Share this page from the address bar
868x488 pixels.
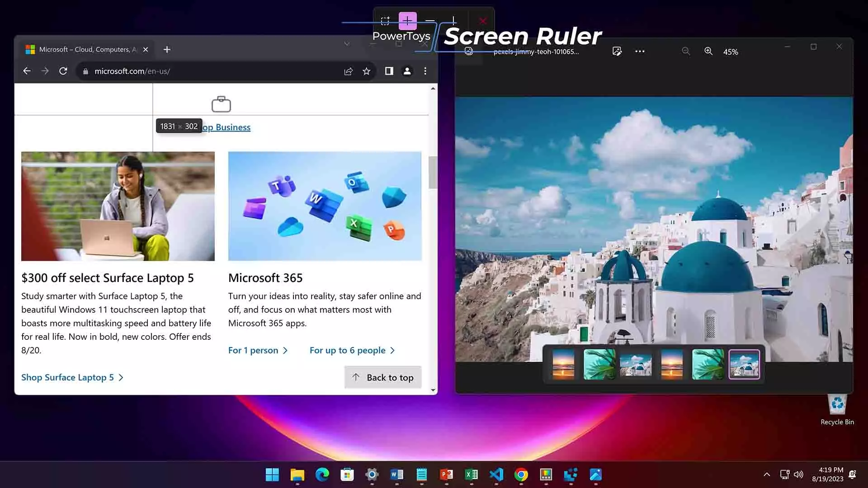click(349, 71)
